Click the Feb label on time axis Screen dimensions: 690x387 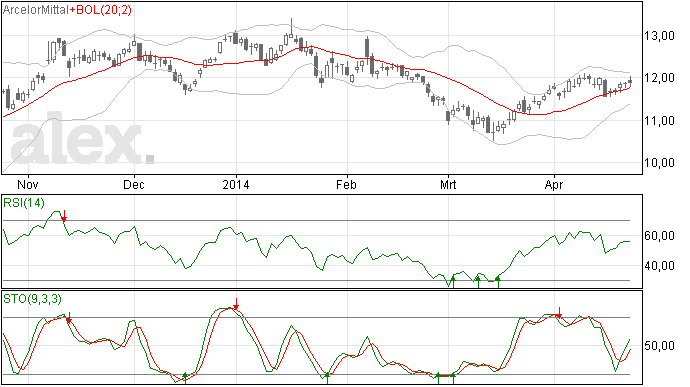(x=346, y=185)
